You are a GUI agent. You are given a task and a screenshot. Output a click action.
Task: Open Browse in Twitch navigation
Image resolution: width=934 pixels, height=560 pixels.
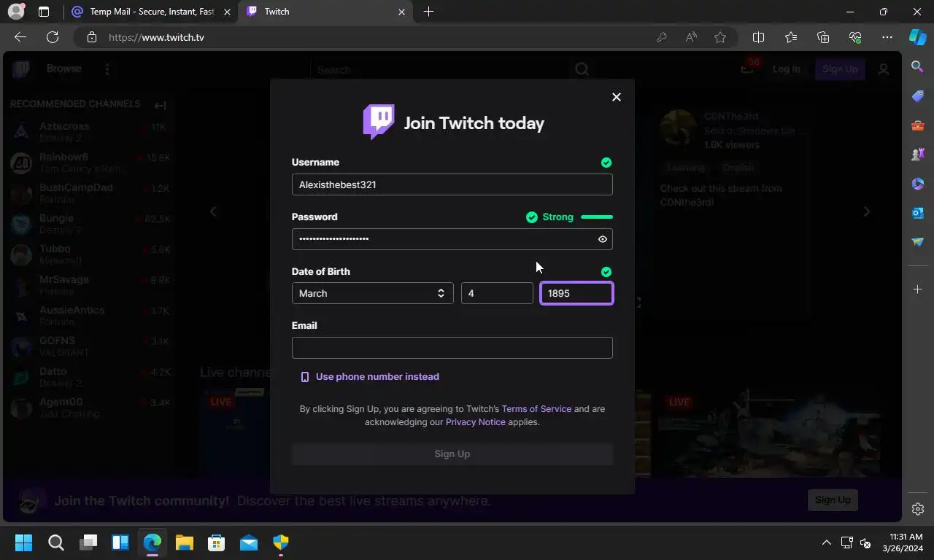(64, 69)
